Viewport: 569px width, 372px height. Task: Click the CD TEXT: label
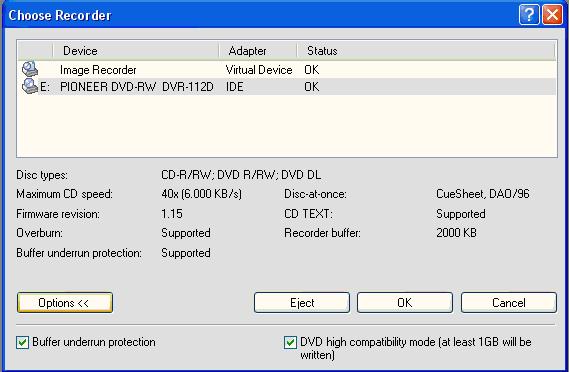pos(308,214)
